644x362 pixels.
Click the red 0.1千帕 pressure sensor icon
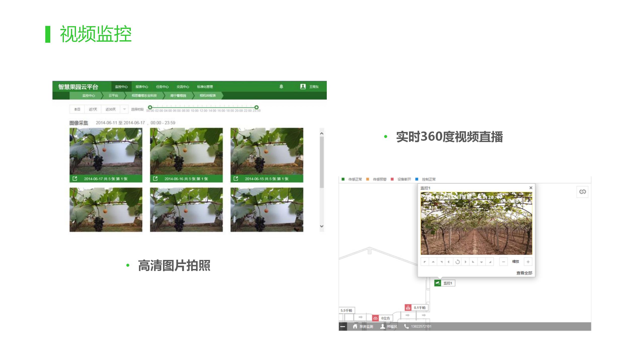coord(408,307)
